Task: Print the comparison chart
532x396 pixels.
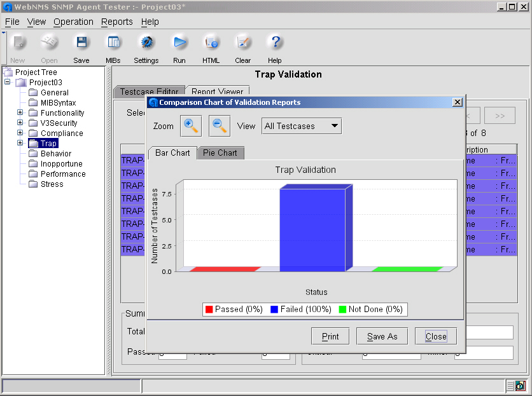Action: (330, 336)
